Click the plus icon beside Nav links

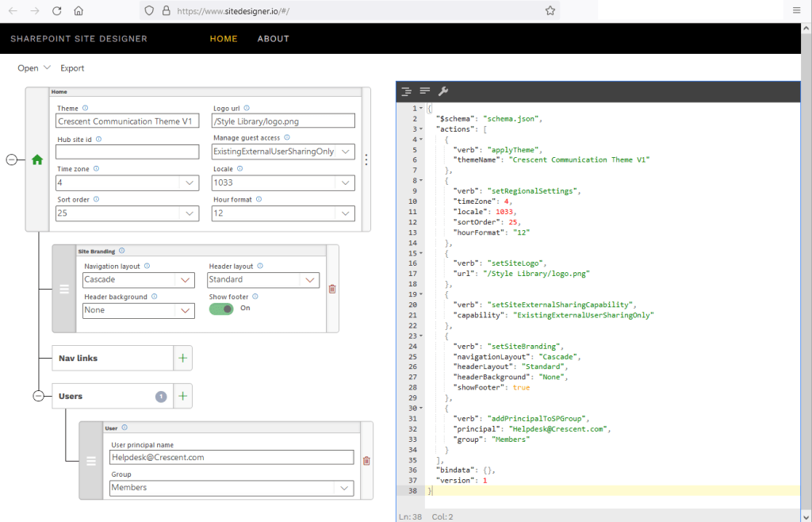tap(183, 358)
